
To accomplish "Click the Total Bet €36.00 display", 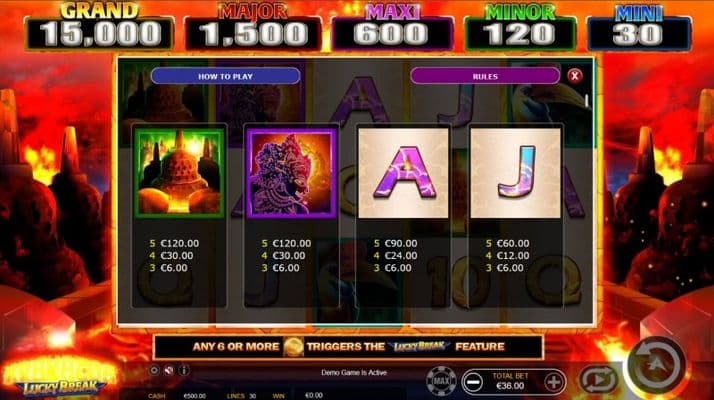I will click(x=510, y=381).
